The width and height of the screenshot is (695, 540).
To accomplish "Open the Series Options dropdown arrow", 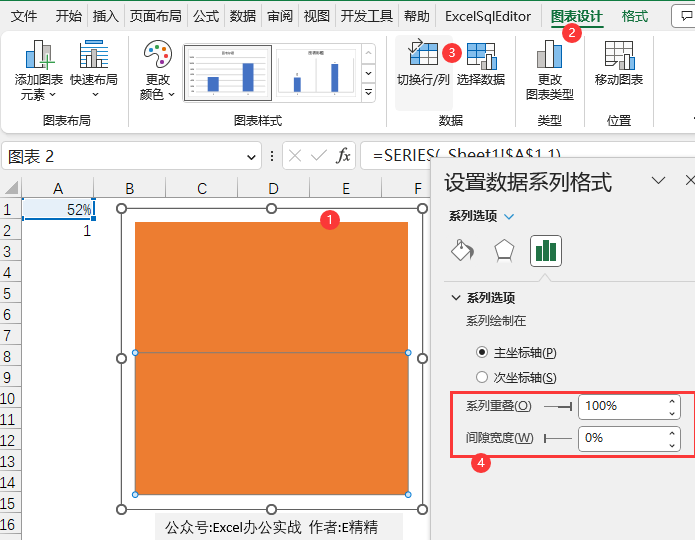I will click(510, 216).
